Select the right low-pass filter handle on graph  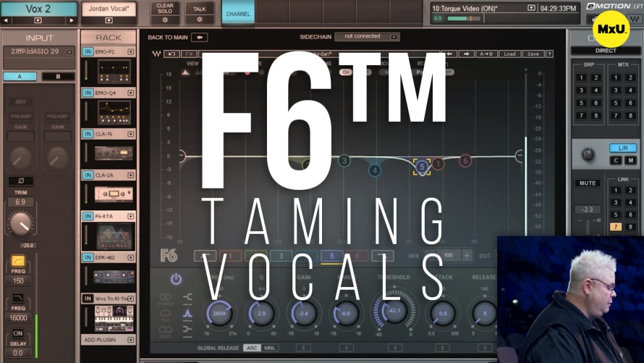(519, 155)
